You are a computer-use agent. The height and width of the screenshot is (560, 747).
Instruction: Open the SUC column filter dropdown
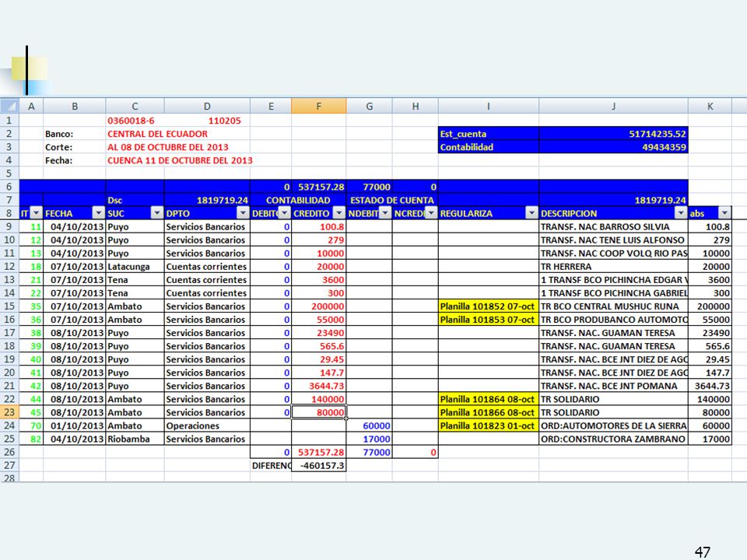[156, 213]
